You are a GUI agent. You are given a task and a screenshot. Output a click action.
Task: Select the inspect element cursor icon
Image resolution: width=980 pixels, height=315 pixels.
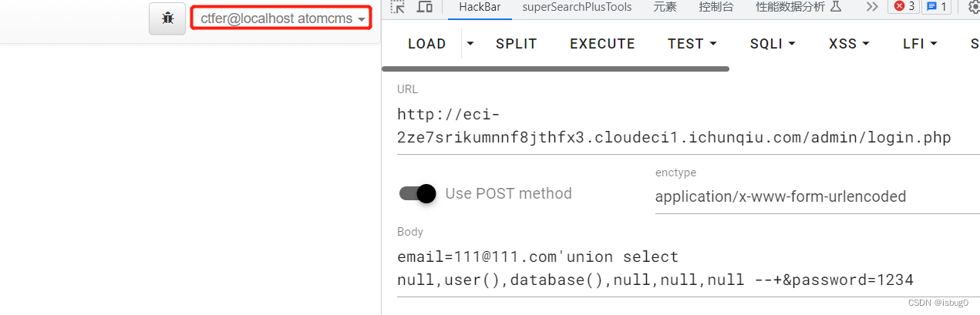[x=397, y=7]
